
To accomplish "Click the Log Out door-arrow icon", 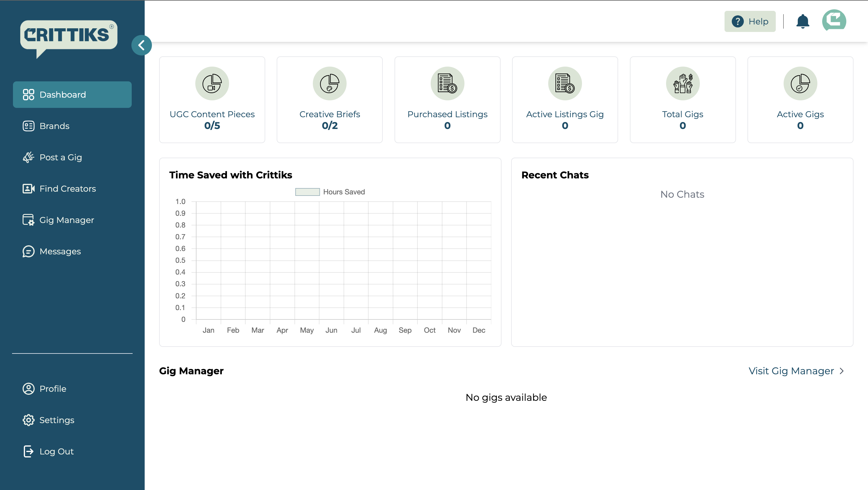I will pyautogui.click(x=28, y=452).
